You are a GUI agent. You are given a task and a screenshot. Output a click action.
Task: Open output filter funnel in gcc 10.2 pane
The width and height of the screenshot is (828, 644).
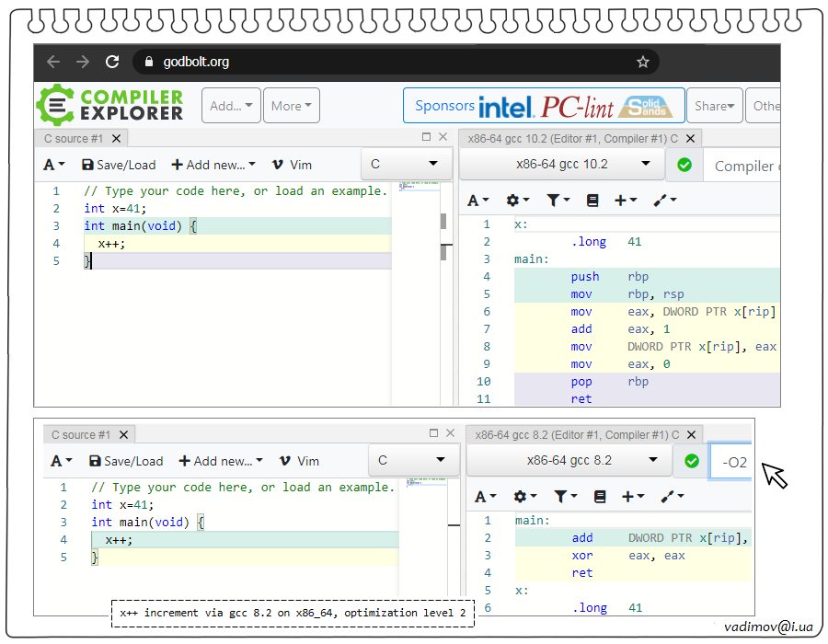[x=557, y=200]
